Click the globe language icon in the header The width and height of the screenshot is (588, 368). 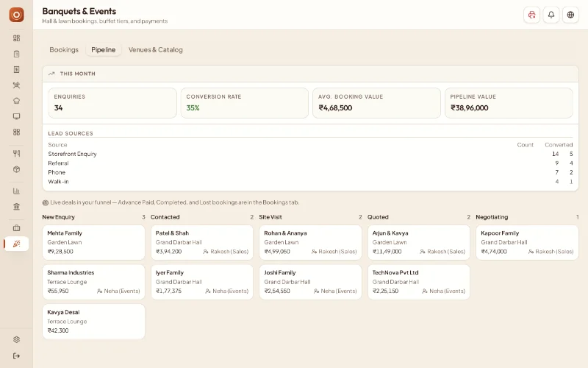(x=571, y=15)
